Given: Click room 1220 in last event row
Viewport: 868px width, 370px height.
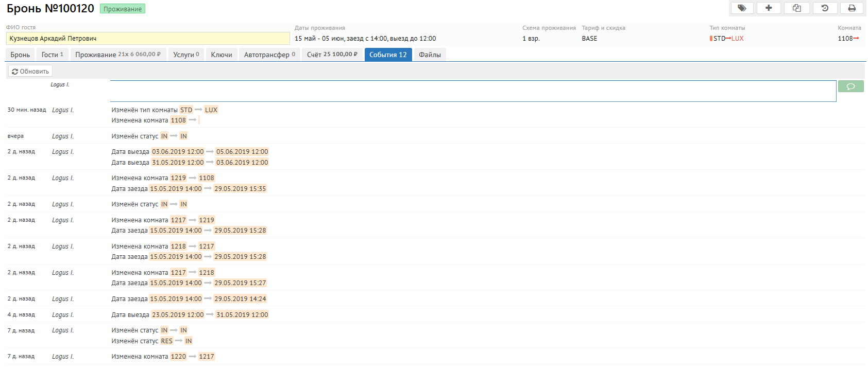Looking at the screenshot, I should (x=178, y=357).
